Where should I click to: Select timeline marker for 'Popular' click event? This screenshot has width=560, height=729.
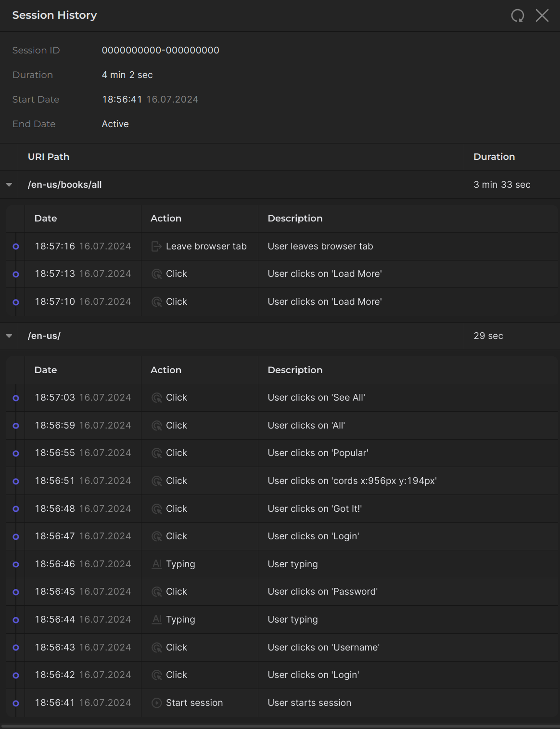click(16, 454)
